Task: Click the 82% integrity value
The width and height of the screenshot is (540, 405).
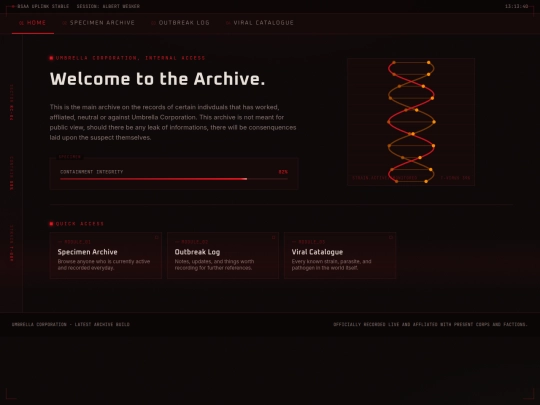Action: (283, 172)
